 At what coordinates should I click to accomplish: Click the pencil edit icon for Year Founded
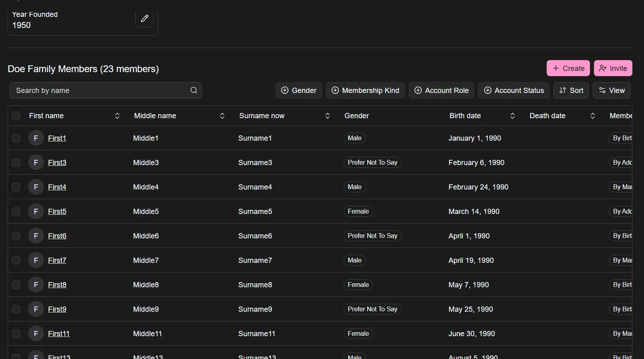[144, 18]
